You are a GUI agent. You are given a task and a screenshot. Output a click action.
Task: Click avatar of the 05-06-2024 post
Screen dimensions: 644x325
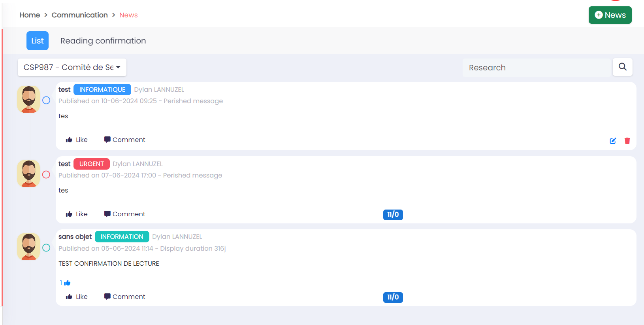[x=28, y=247]
